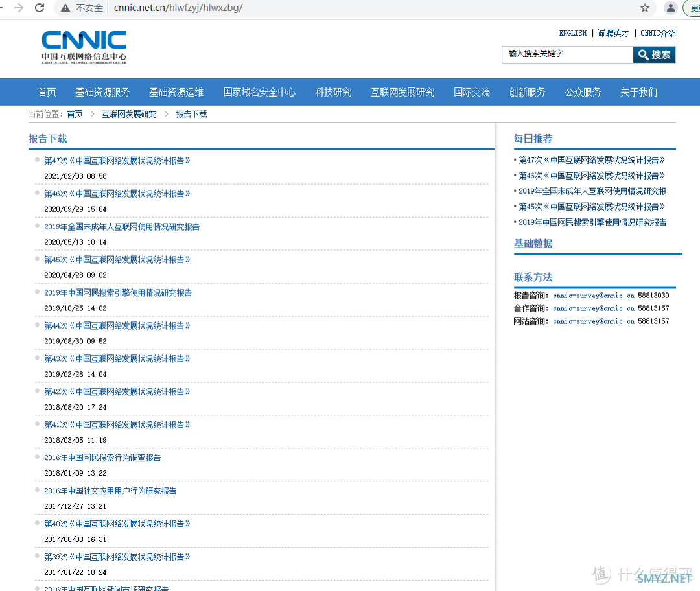The image size is (700, 591).
Task: Open 第46次 report under 每日推荐
Action: [x=592, y=176]
